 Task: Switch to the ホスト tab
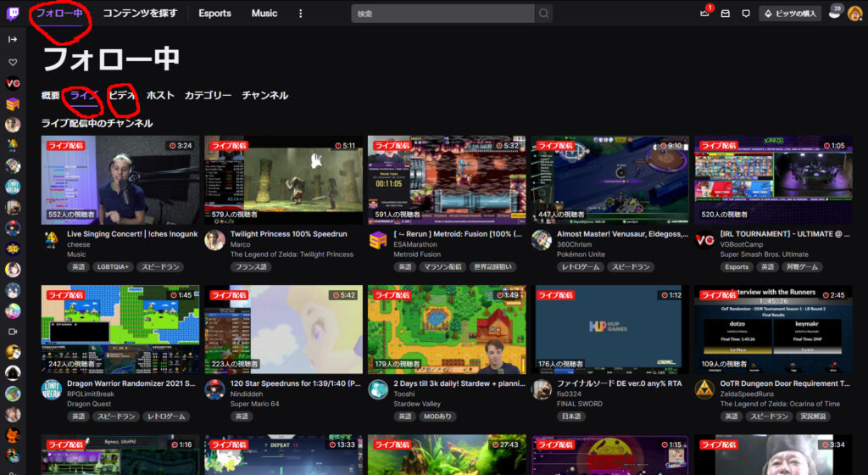coord(160,95)
